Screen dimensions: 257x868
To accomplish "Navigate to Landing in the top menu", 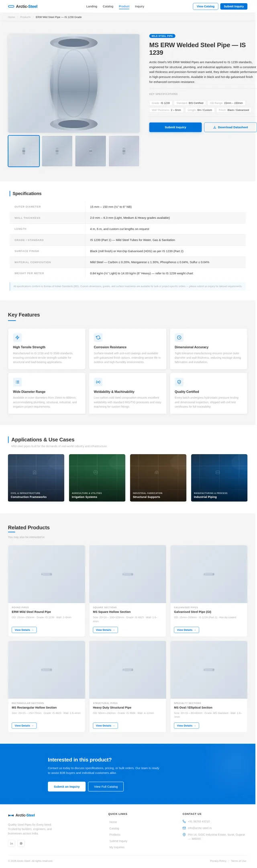I will (92, 6).
